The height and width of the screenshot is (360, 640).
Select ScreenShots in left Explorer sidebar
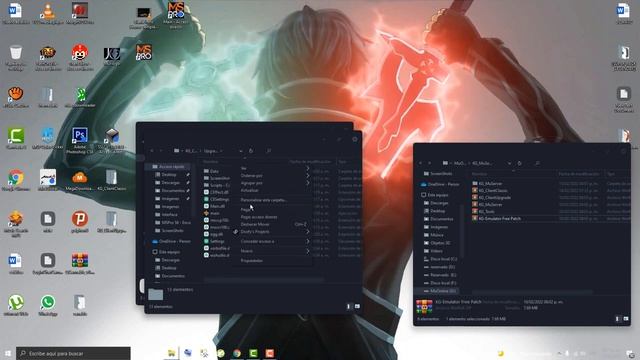click(x=169, y=230)
